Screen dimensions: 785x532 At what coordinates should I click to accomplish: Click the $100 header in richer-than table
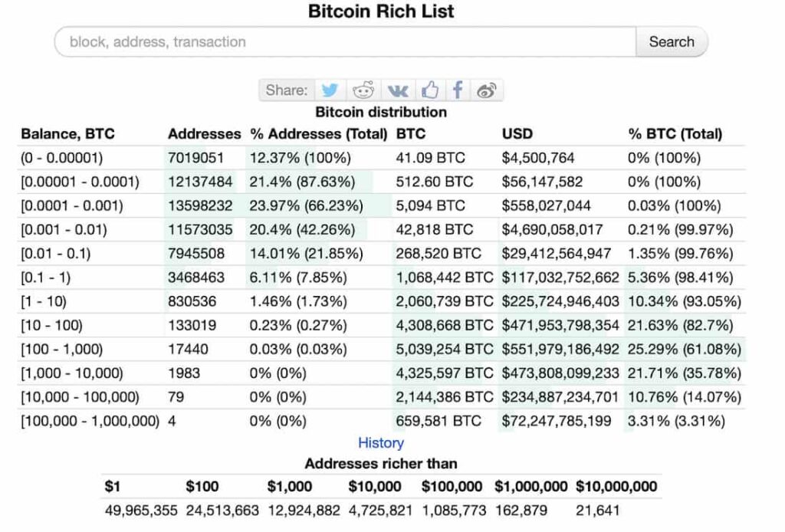click(202, 487)
